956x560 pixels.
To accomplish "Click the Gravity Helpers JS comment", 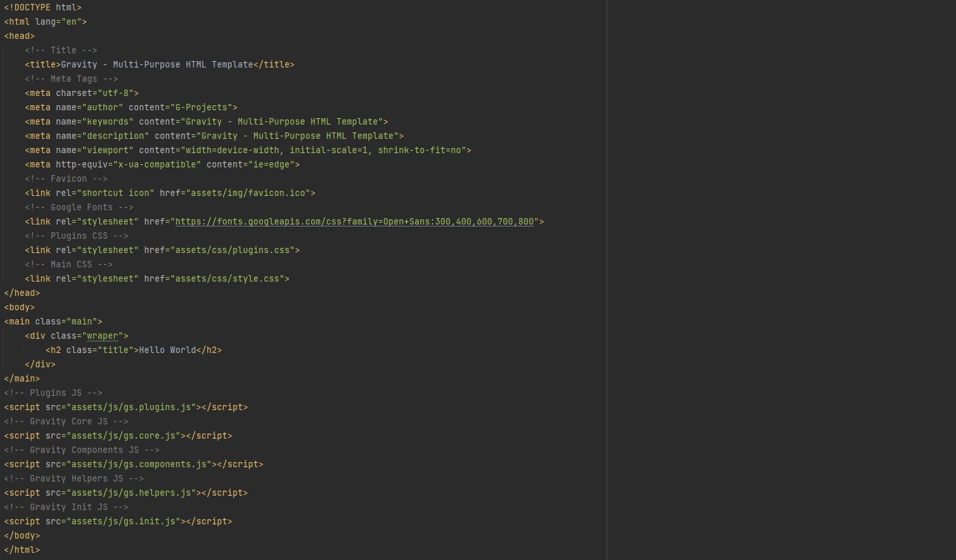I will click(x=74, y=479).
